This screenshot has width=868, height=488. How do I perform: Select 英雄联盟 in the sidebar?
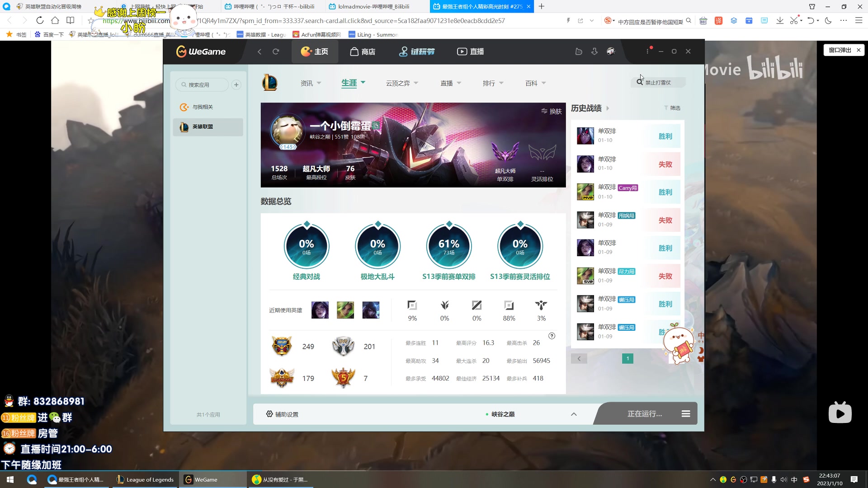tap(208, 127)
